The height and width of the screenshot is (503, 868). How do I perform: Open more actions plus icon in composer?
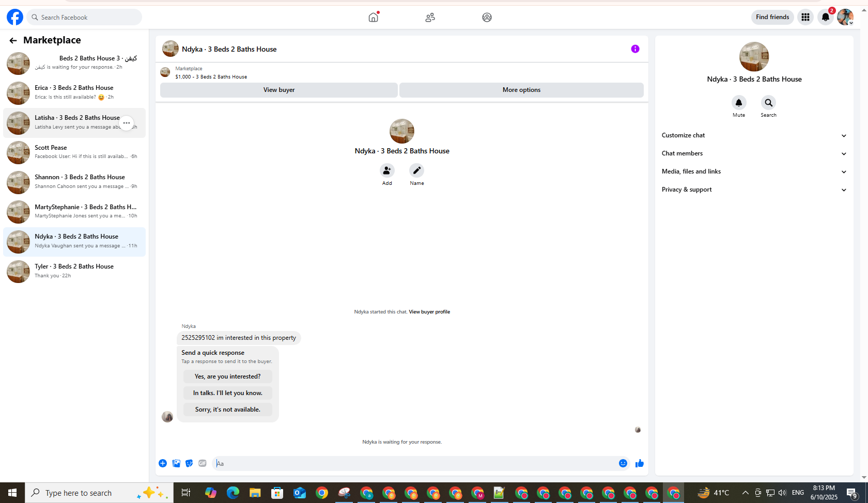pyautogui.click(x=163, y=463)
